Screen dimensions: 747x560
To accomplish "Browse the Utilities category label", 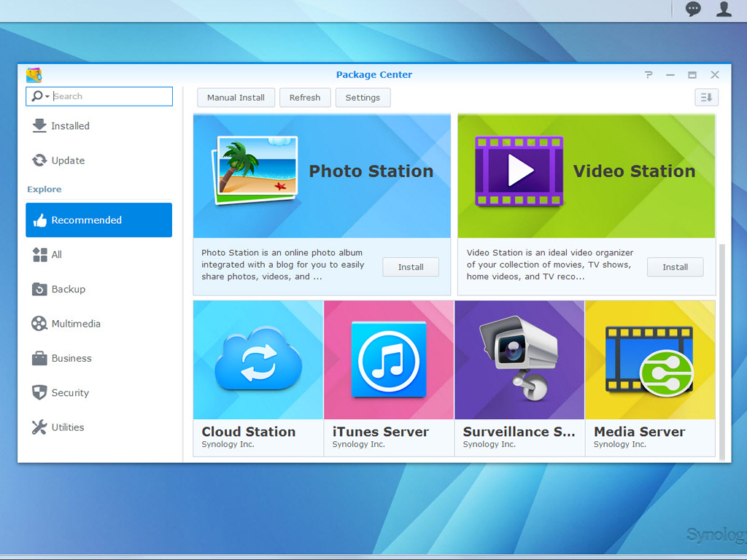I will [68, 427].
